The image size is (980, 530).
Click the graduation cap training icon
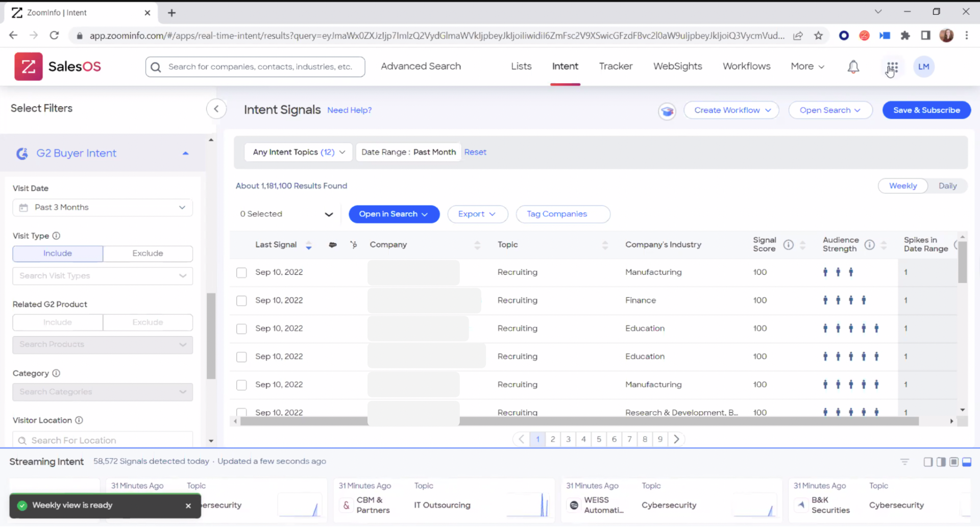pos(667,111)
